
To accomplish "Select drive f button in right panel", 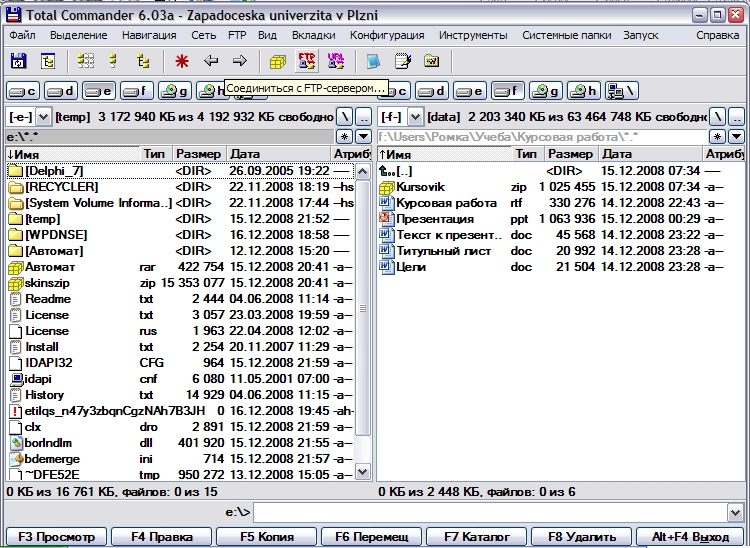I will point(508,91).
